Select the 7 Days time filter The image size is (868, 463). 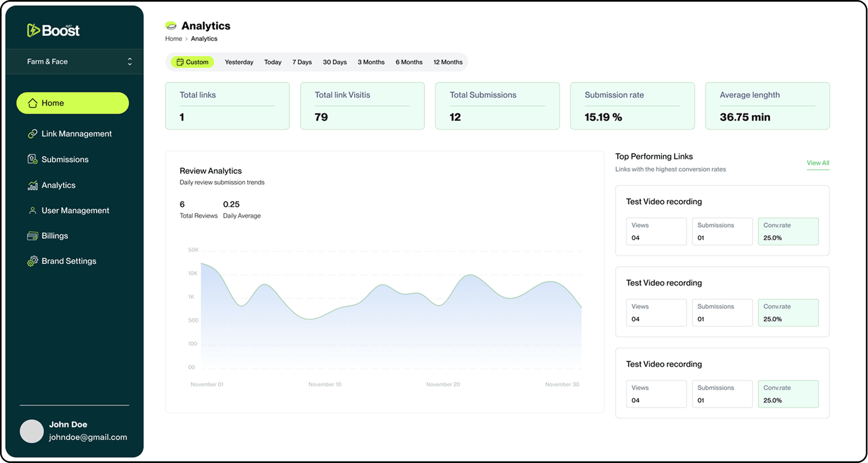click(302, 62)
